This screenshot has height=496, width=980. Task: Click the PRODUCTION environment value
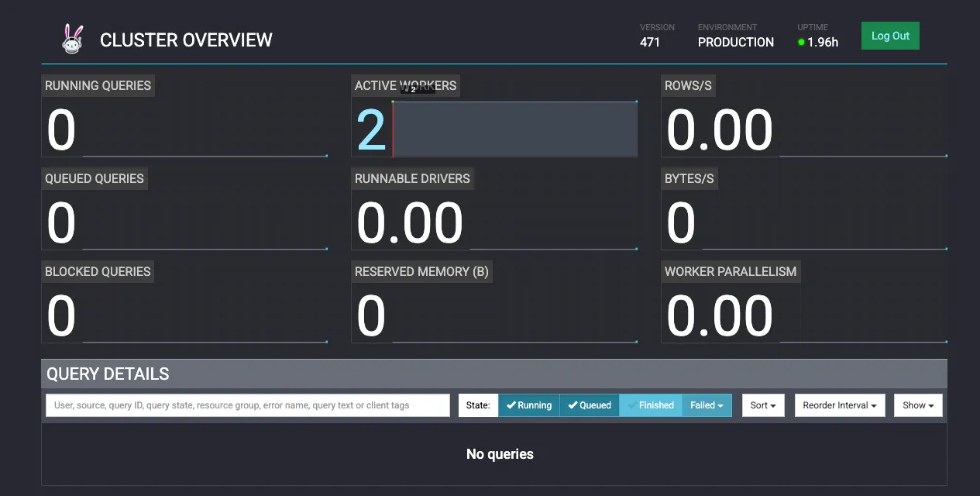736,43
